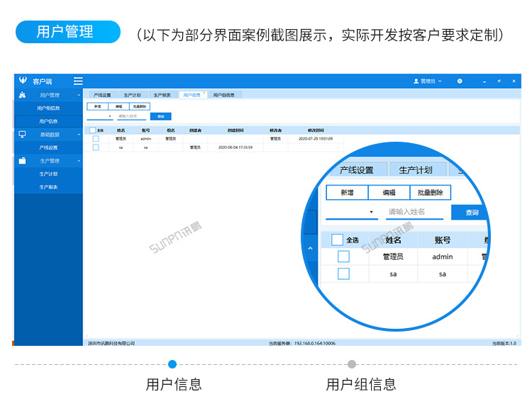The image size is (532, 411).
Task: Open the enlarged filter dropdown in magnified circle
Action: point(352,212)
